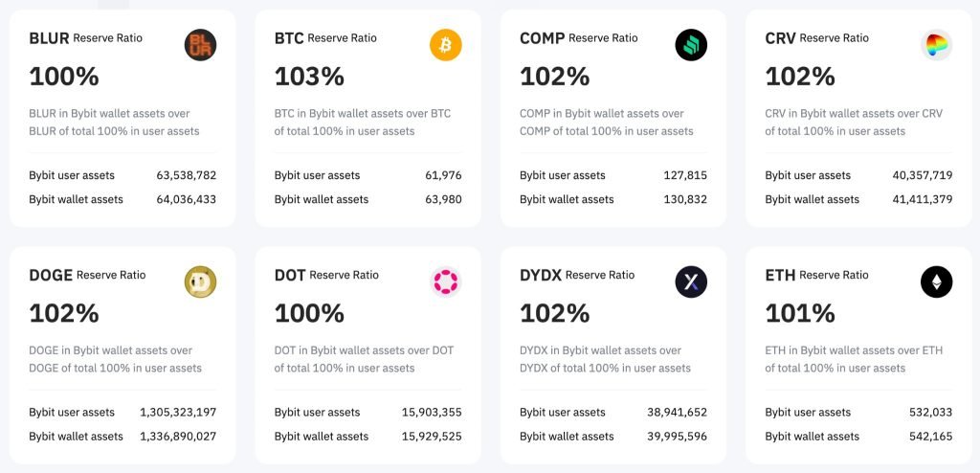The width and height of the screenshot is (980, 473).
Task: Select the DOGE Reserve Ratio heading
Action: pos(87,275)
